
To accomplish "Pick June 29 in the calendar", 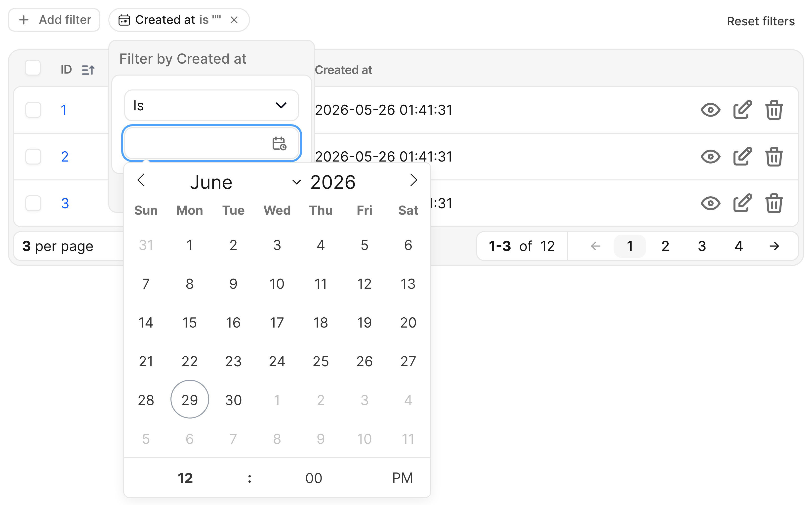I will [190, 399].
